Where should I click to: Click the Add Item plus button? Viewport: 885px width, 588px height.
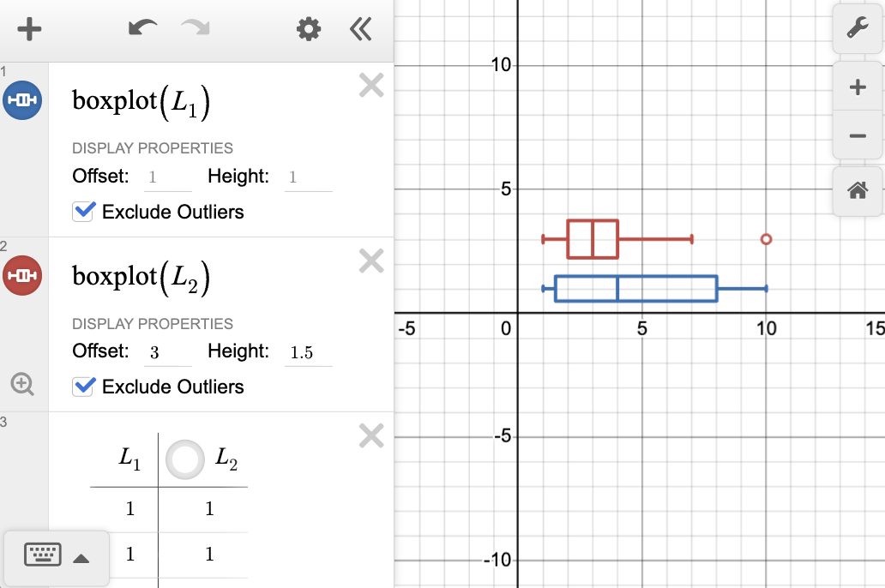30,30
